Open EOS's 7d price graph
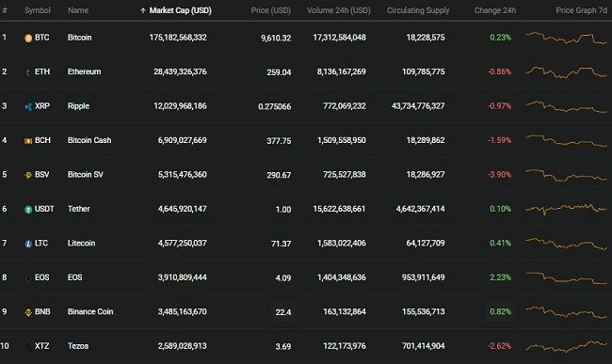The height and width of the screenshot is (364, 612). coord(566,277)
